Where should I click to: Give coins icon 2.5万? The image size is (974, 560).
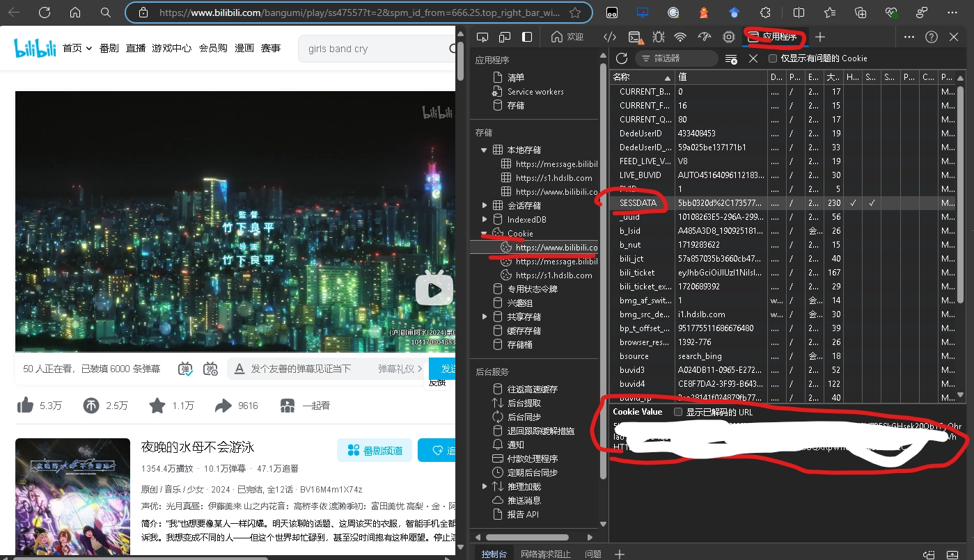point(105,406)
